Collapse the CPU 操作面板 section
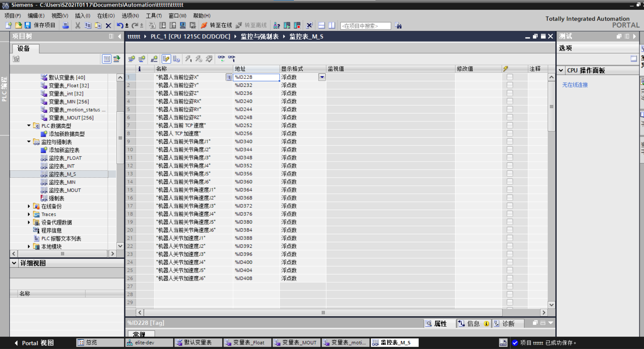The width and height of the screenshot is (644, 349). point(561,70)
